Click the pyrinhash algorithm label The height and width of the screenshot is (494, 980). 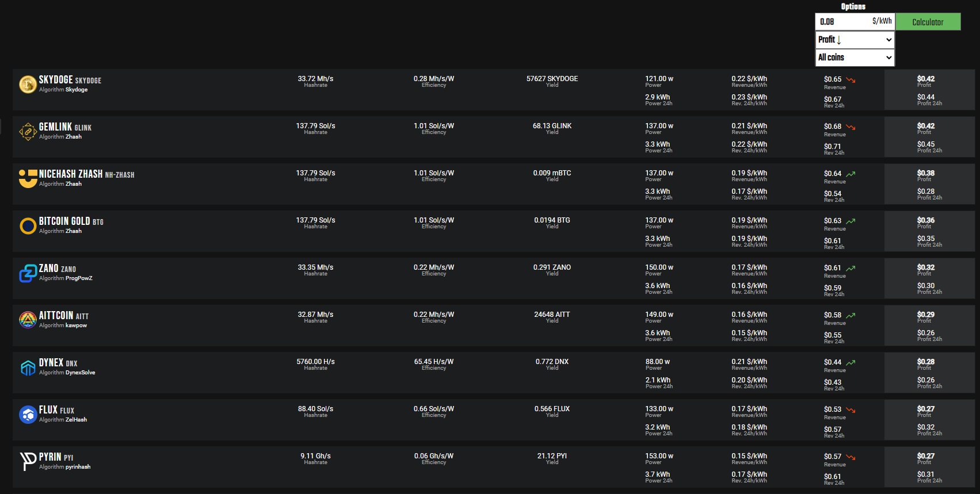78,467
